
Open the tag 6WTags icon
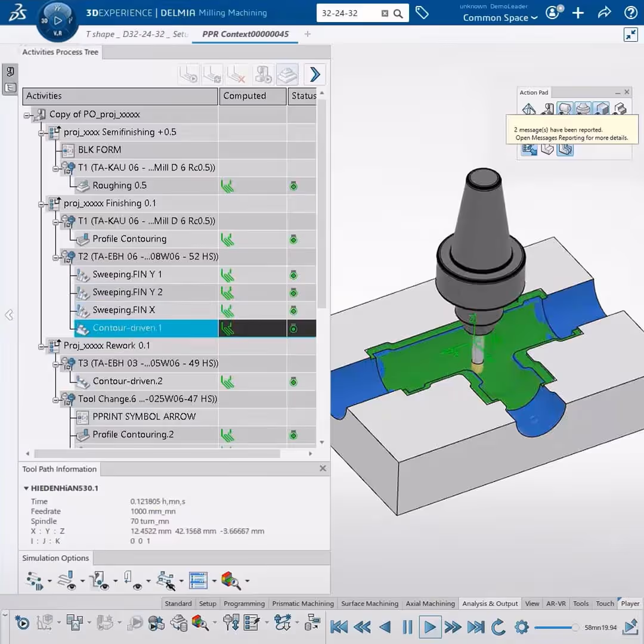pyautogui.click(x=422, y=13)
